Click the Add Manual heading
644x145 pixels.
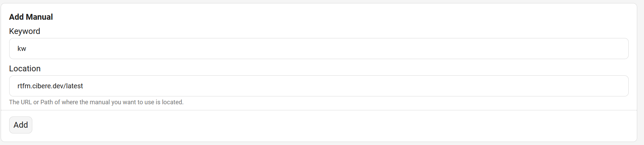(x=31, y=17)
